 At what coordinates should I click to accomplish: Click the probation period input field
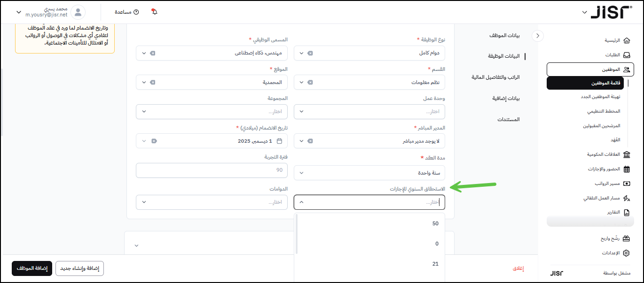click(212, 170)
